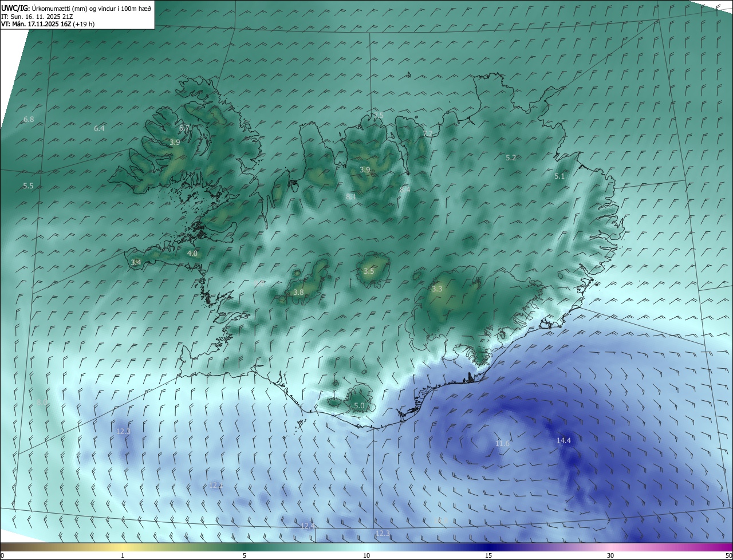Viewport: 733px width, 560px height.
Task: Click the 1 tick label on the color scale
Action: (x=123, y=555)
